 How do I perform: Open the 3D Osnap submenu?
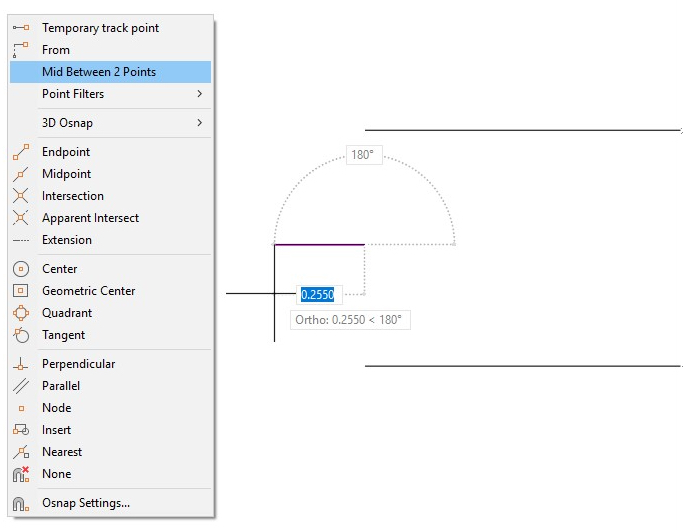coord(110,123)
